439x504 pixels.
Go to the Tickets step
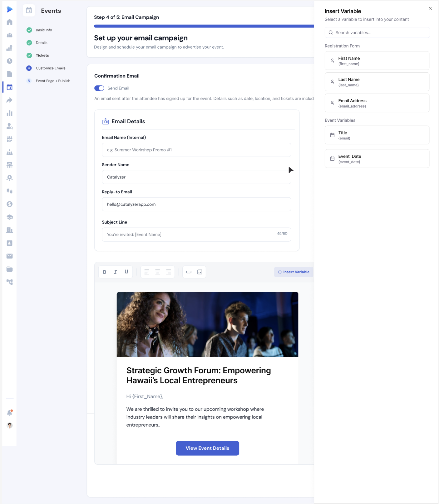pos(38,56)
